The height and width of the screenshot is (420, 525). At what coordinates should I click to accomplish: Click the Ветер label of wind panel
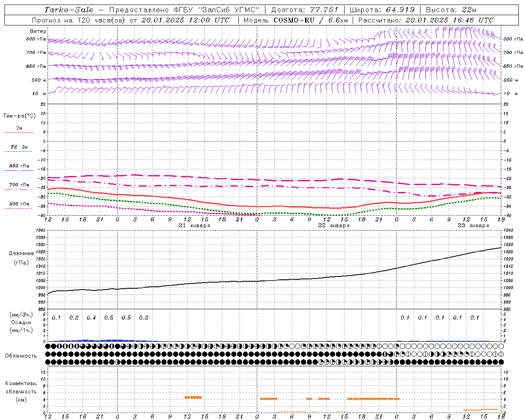(38, 31)
